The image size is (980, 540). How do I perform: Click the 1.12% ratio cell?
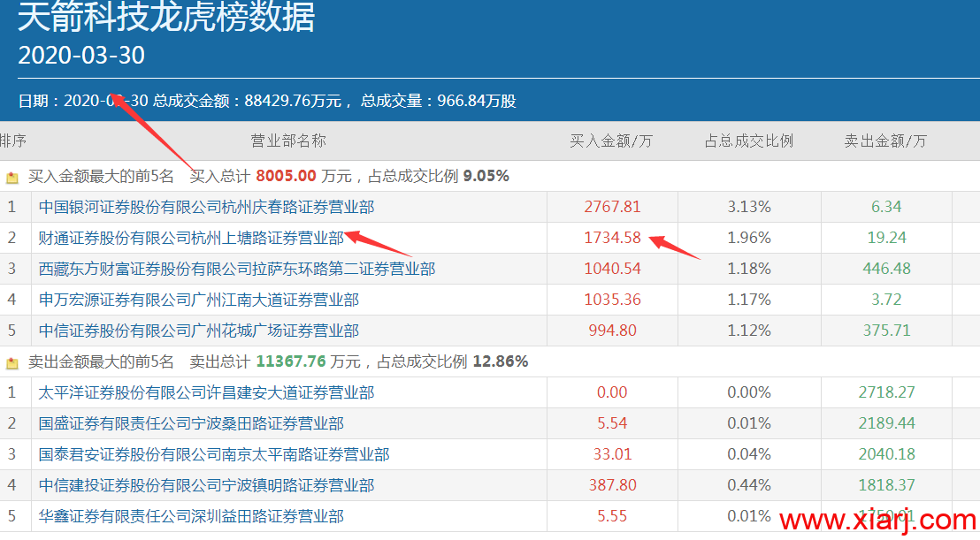pyautogui.click(x=749, y=331)
